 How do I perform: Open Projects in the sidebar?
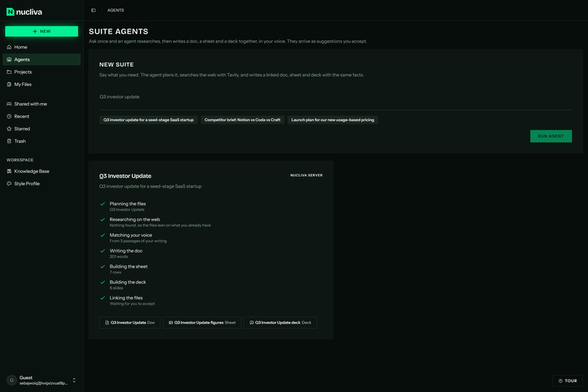(x=42, y=72)
